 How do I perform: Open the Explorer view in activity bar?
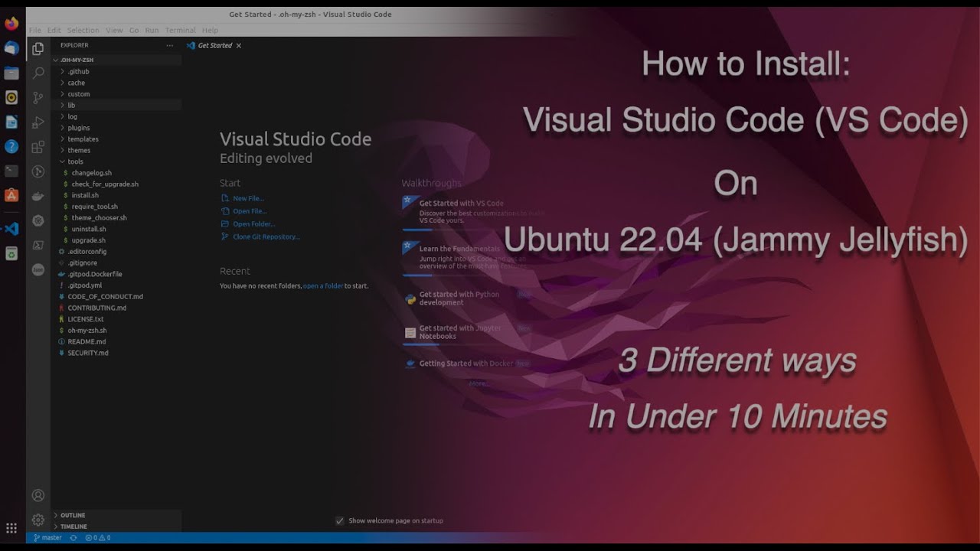point(38,48)
